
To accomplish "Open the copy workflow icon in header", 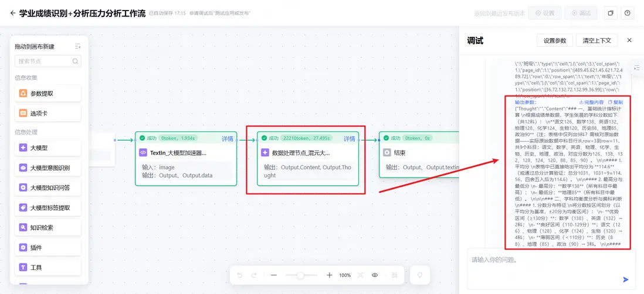I will 611,13.
